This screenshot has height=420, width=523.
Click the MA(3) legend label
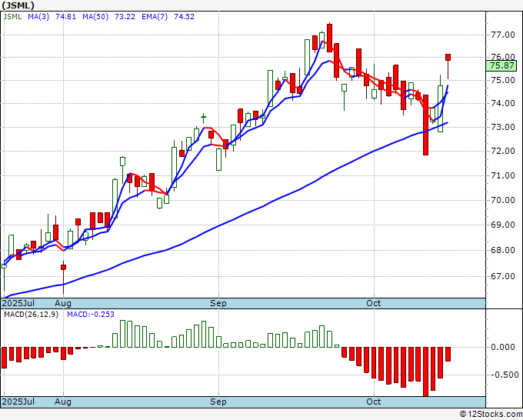pos(38,17)
